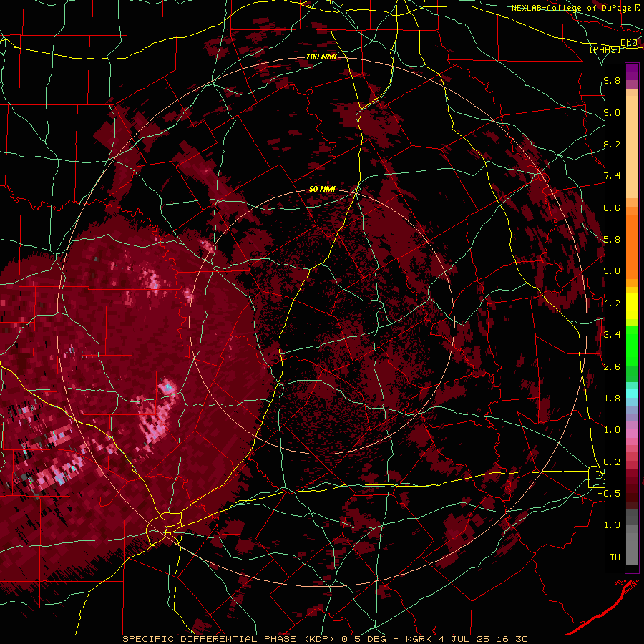644x644 pixels.
Task: Click the bright green segment of the color bar
Action: [x=632, y=345]
